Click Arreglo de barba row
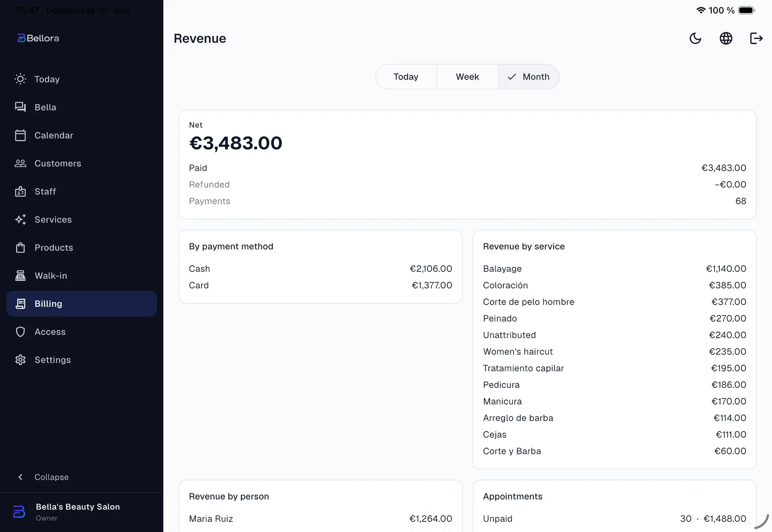This screenshot has height=532, width=772. (614, 418)
